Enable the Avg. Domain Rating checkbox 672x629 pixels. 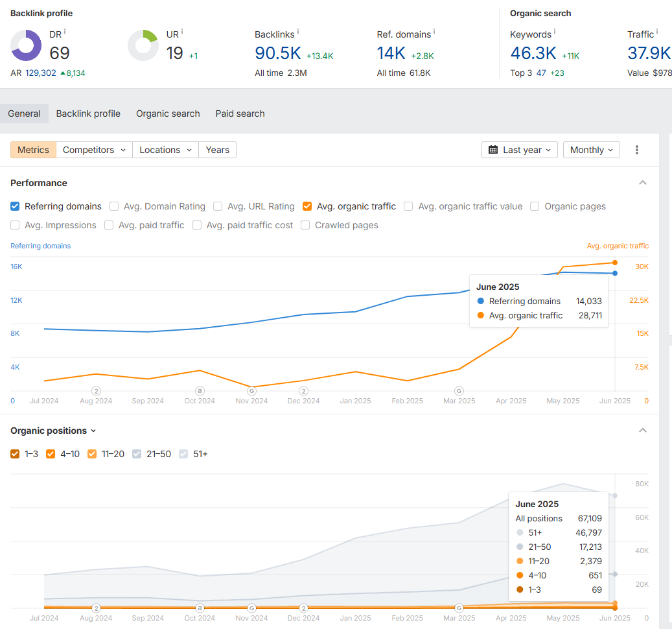tap(114, 206)
